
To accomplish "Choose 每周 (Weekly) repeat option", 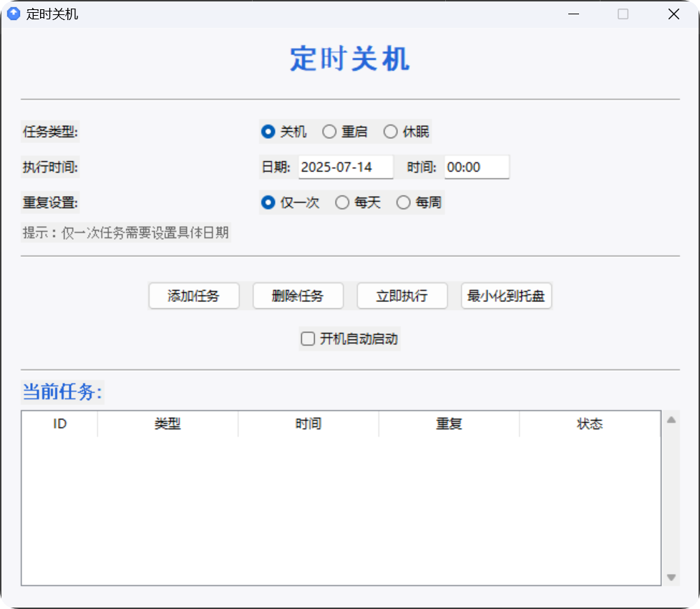I will pos(404,203).
